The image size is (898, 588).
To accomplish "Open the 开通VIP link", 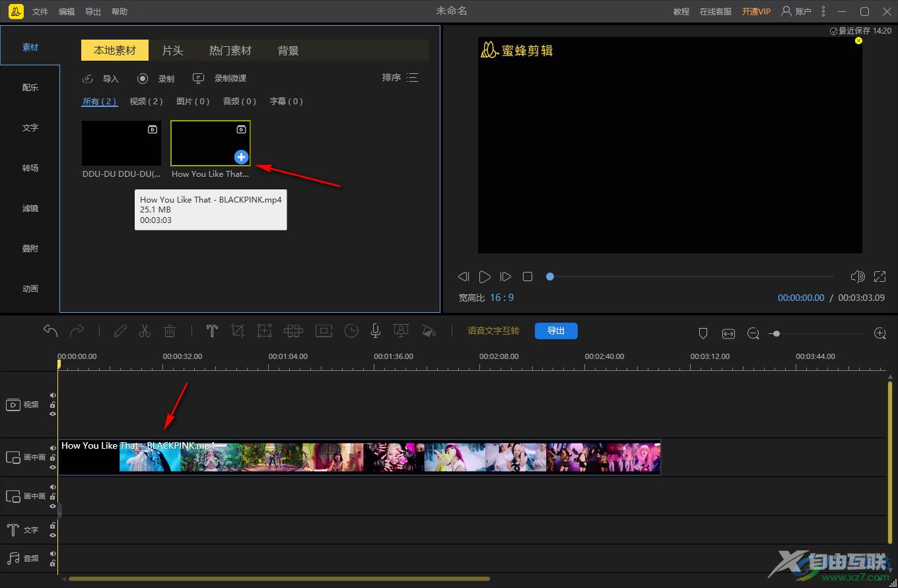I will click(756, 11).
